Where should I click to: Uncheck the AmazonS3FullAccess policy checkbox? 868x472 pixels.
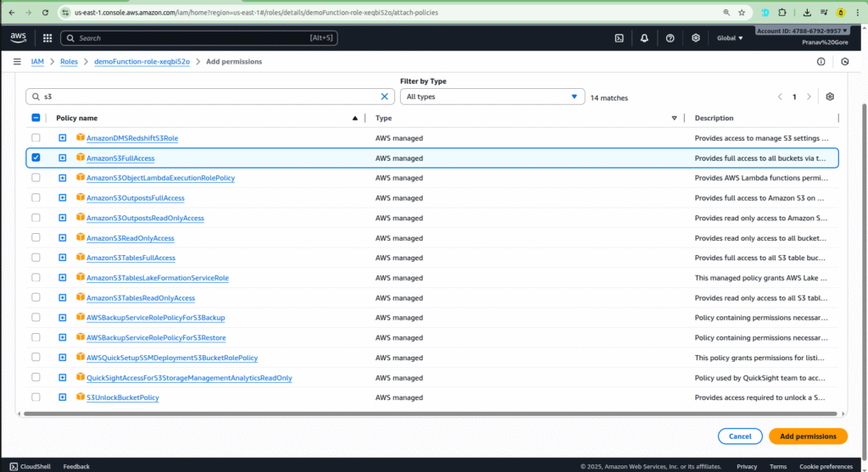(36, 158)
